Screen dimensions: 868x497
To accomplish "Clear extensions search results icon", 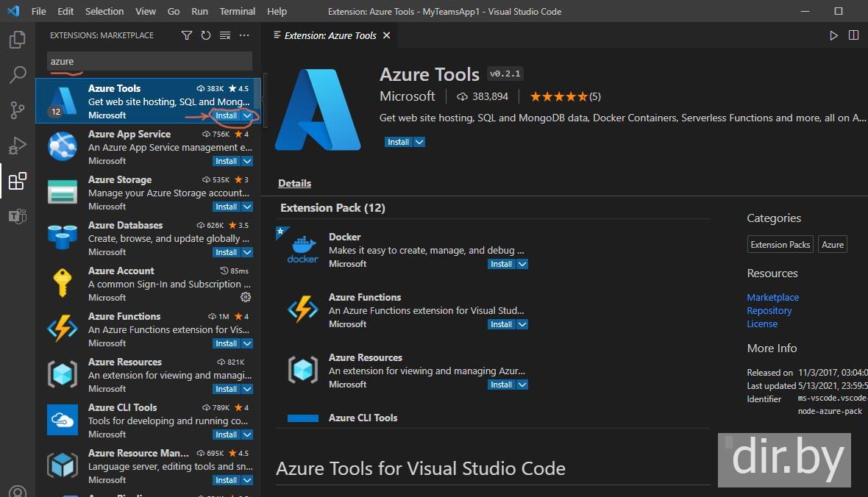I will [225, 35].
